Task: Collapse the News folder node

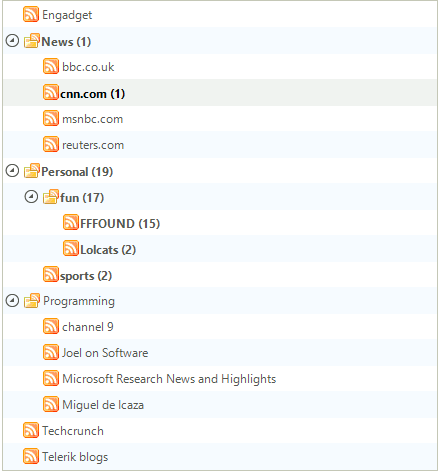Action: (x=12, y=41)
